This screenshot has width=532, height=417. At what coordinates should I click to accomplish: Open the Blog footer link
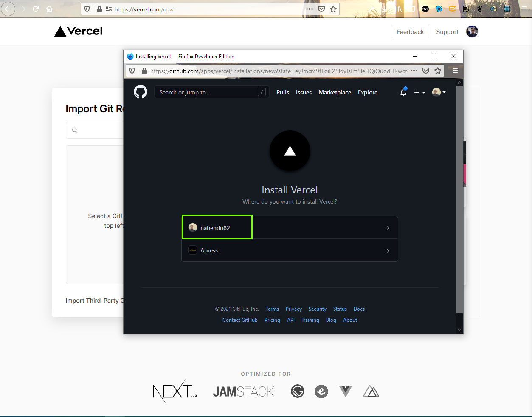point(331,320)
